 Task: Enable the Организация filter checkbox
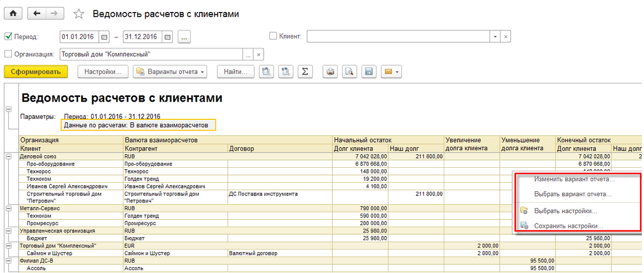click(x=8, y=54)
